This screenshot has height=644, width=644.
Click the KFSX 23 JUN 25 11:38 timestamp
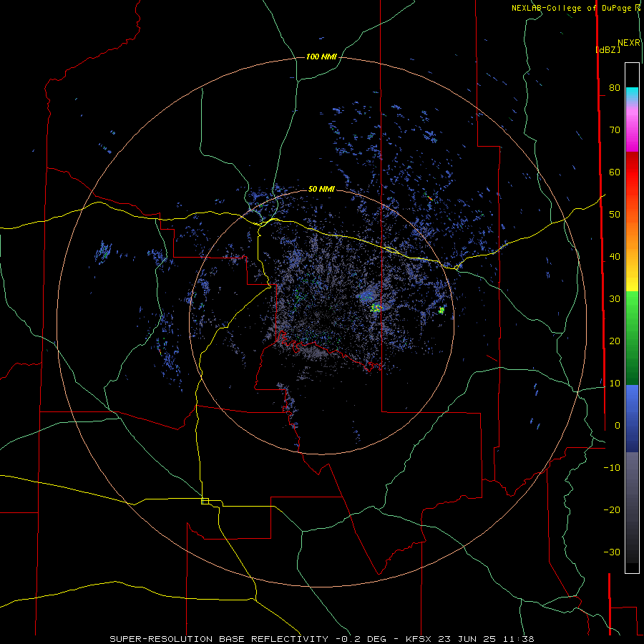click(470, 639)
